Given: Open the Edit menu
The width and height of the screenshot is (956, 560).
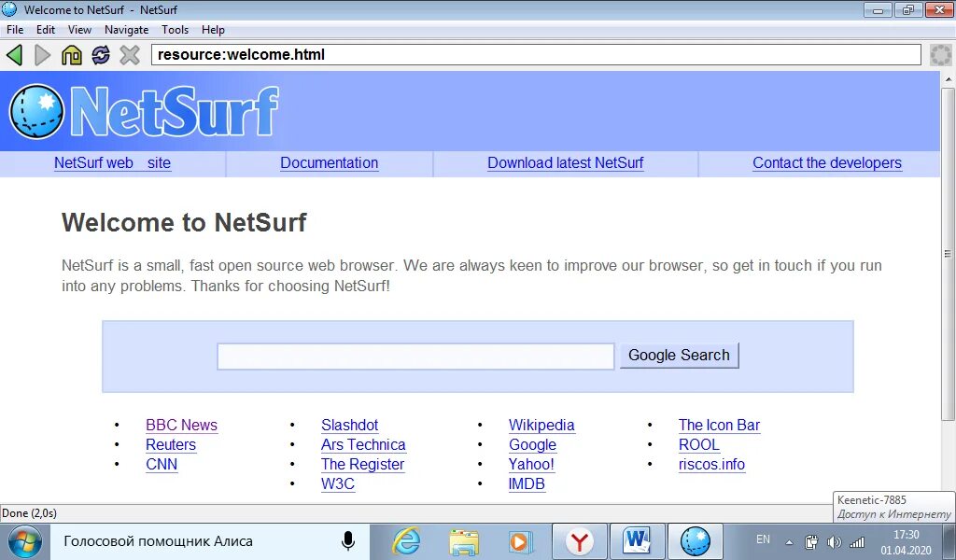Looking at the screenshot, I should tap(46, 30).
